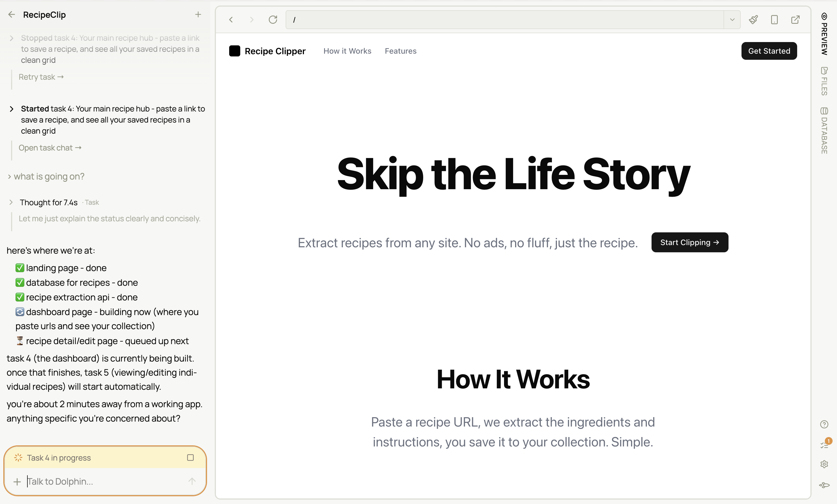Image resolution: width=837 pixels, height=504 pixels.
Task: Click the back arrow beside RecipeClip title
Action: coord(12,14)
